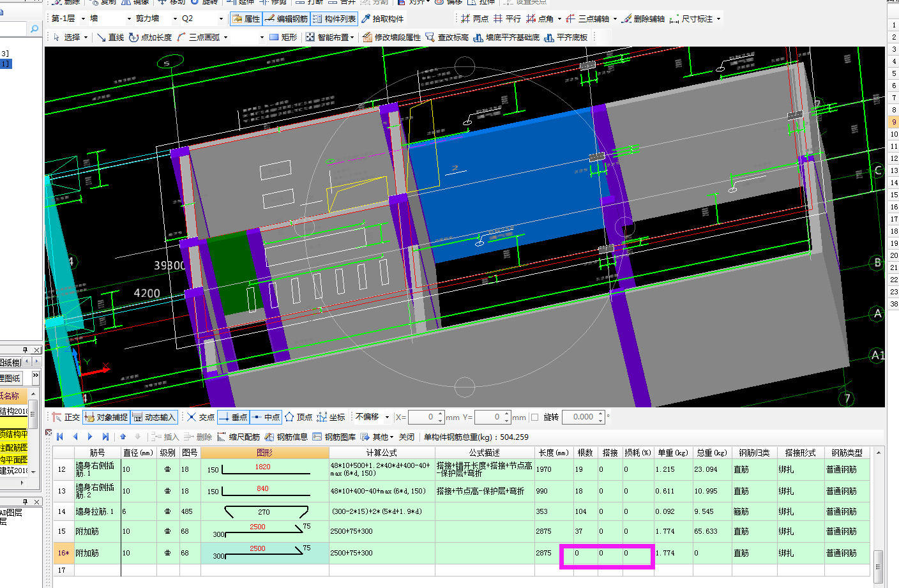Click the 根数 cell of row 16
899x588 pixels.
[x=585, y=553]
